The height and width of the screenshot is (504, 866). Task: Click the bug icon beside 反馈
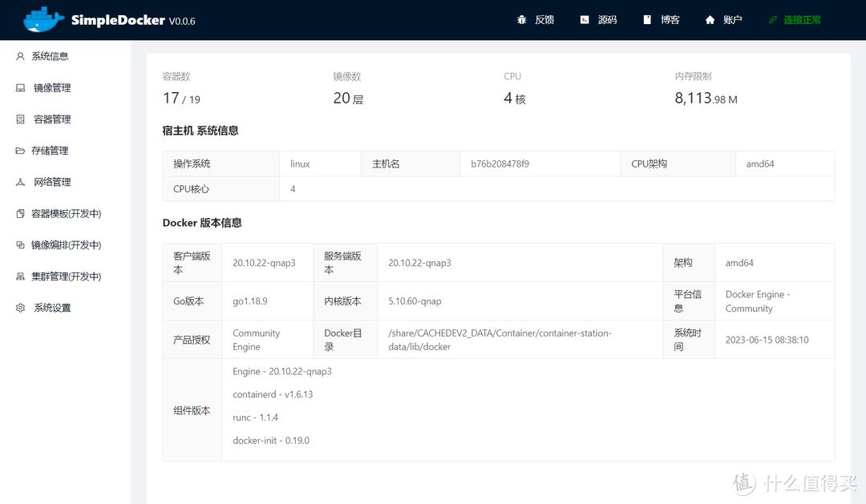click(x=521, y=20)
